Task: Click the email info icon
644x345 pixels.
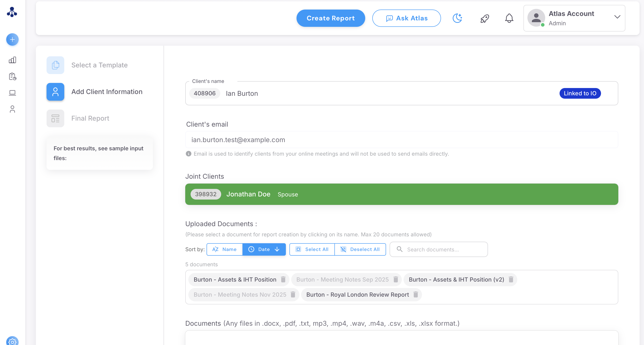Action: pos(189,154)
